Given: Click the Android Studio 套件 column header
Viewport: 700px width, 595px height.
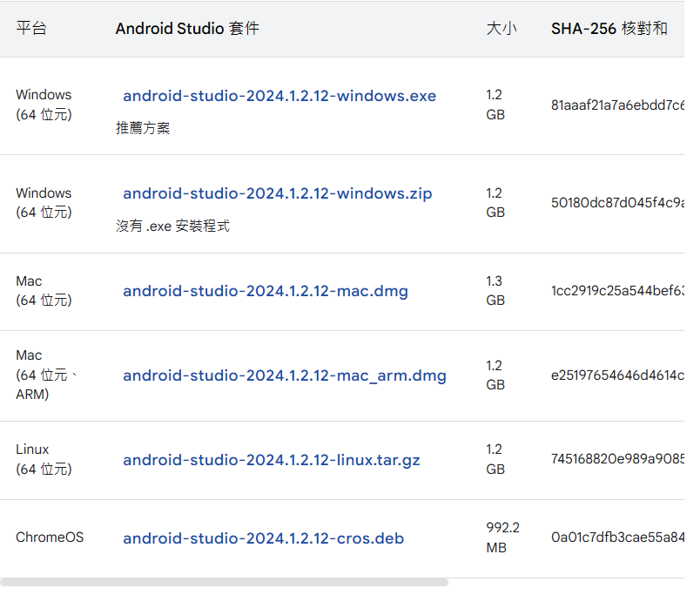Looking at the screenshot, I should point(187,28).
